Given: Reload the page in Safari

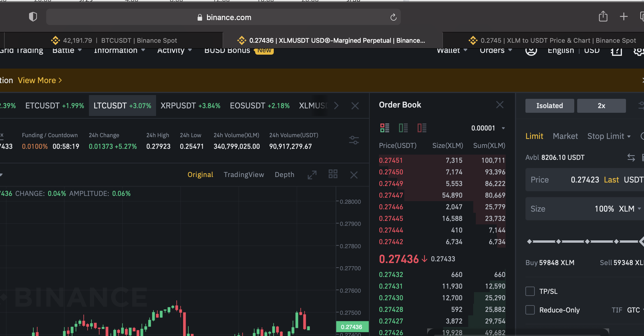Looking at the screenshot, I should click(x=393, y=17).
